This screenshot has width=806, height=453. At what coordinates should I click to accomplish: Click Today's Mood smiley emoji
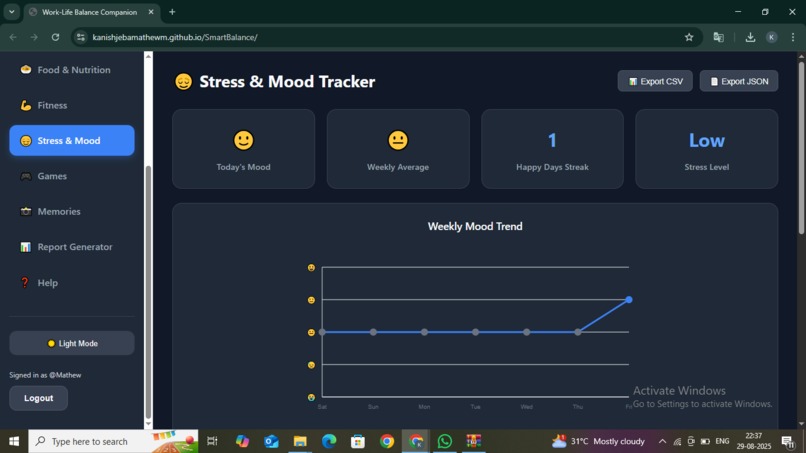pos(244,140)
